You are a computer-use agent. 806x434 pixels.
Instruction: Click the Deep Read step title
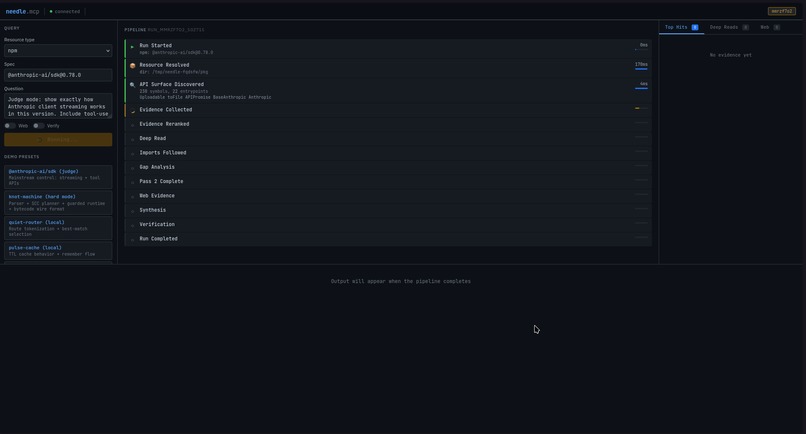point(153,138)
